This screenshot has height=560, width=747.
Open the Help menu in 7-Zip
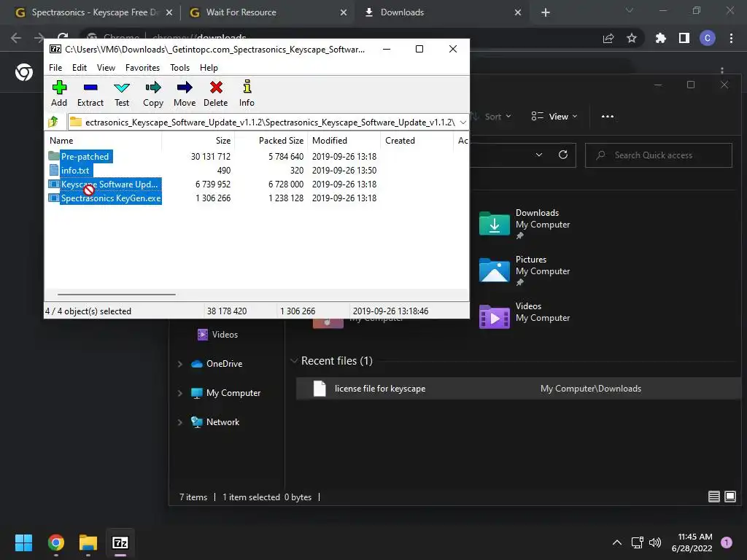(209, 68)
